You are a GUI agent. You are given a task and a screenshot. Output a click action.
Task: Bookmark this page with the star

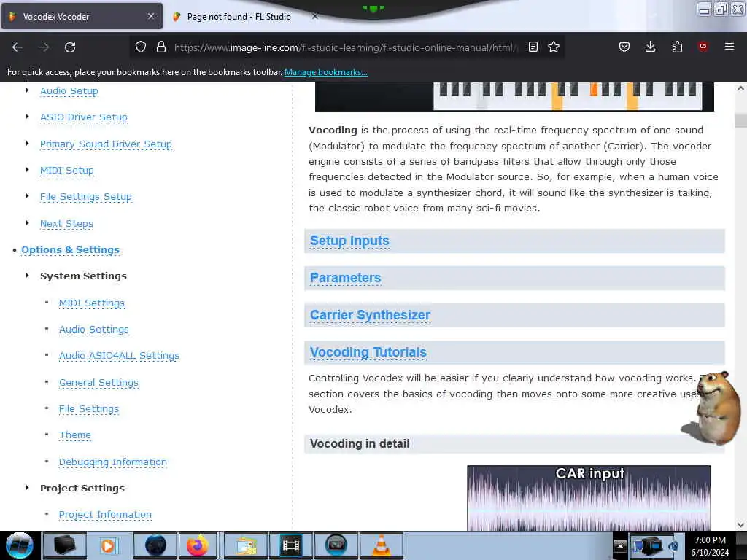[554, 47]
